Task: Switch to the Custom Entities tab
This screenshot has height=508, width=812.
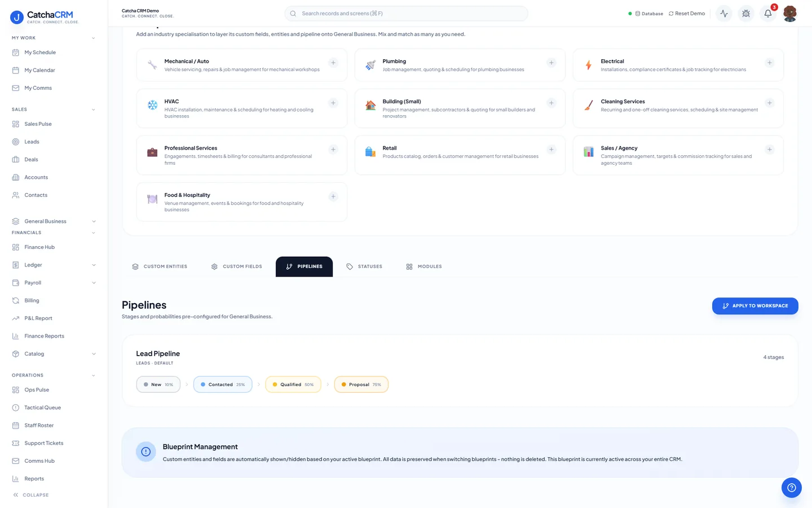Action: [160, 266]
